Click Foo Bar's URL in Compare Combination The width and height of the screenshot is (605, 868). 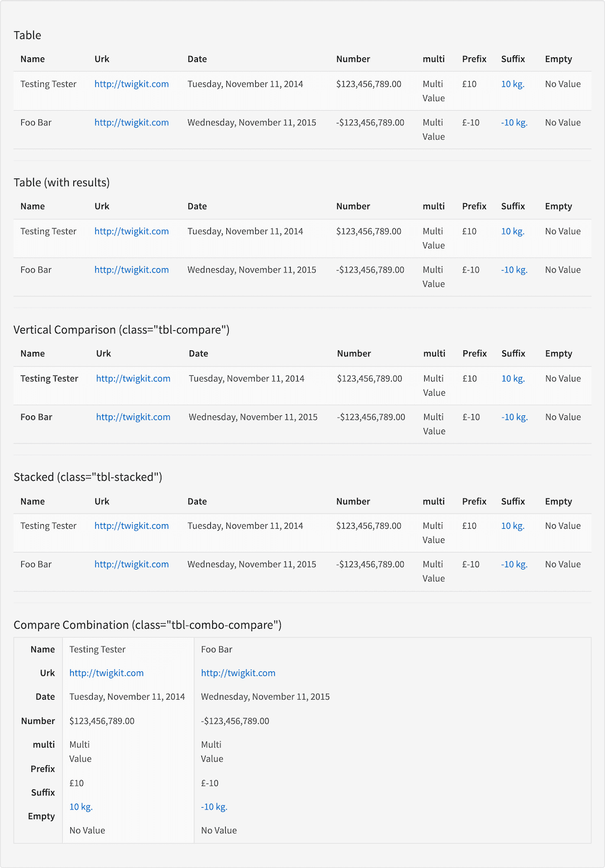[x=238, y=673]
